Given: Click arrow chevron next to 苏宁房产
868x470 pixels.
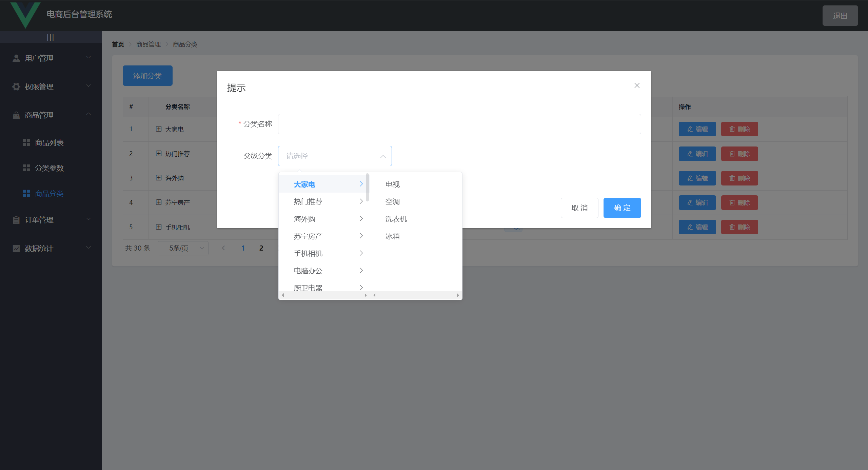Looking at the screenshot, I should tap(361, 236).
